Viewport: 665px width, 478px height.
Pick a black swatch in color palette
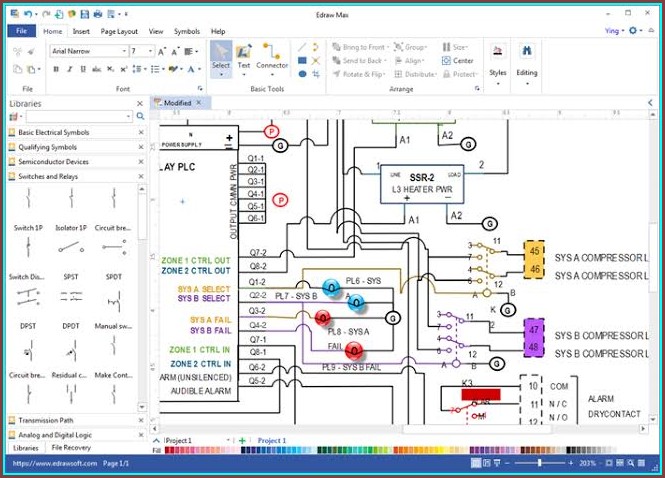[x=570, y=450]
